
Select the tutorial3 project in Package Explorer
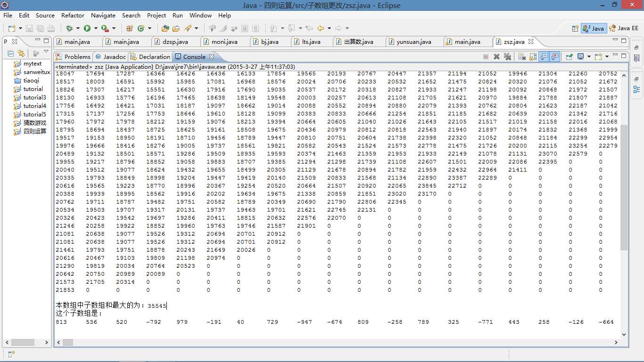tap(35, 98)
